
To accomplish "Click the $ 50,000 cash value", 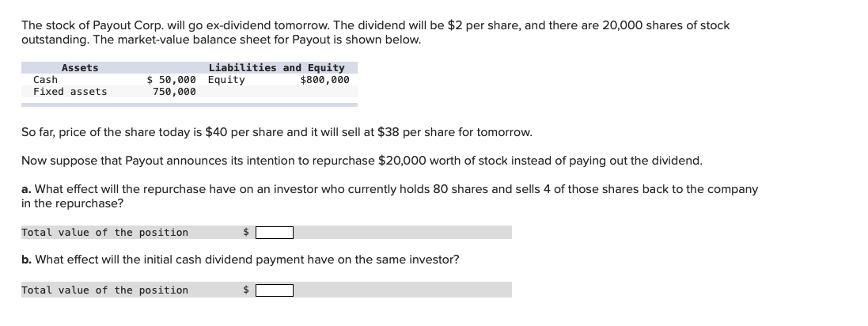I will click(171, 80).
